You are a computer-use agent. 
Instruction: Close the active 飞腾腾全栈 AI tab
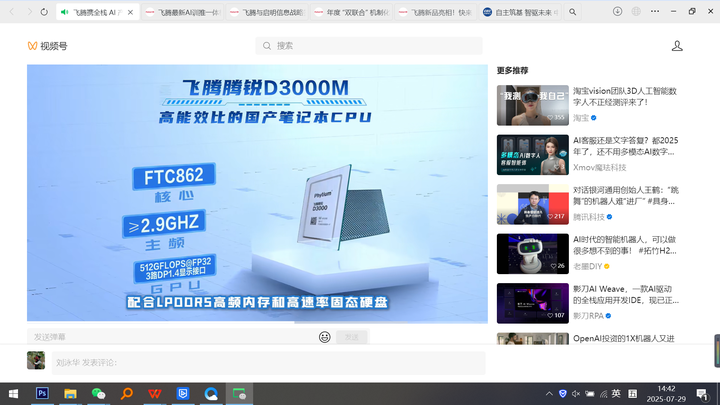(x=130, y=12)
